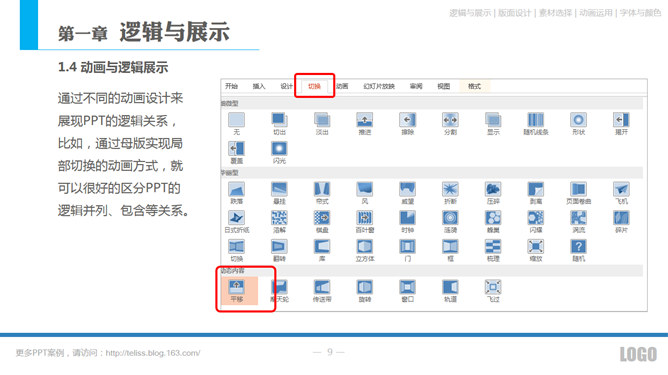Switch to the 审阅 (Review) tab
Image resolution: width=668 pixels, height=375 pixels.
pyautogui.click(x=416, y=86)
